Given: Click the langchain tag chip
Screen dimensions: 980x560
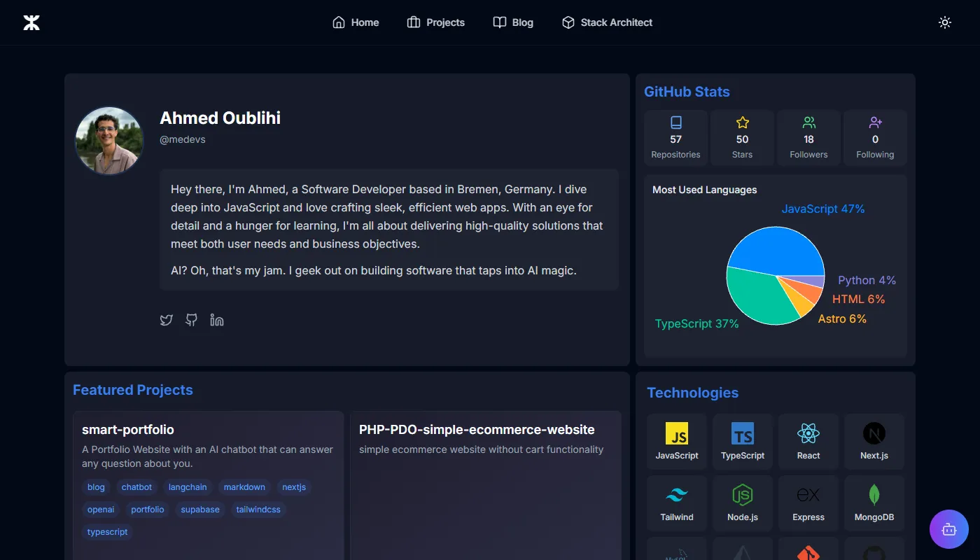Looking at the screenshot, I should 188,487.
